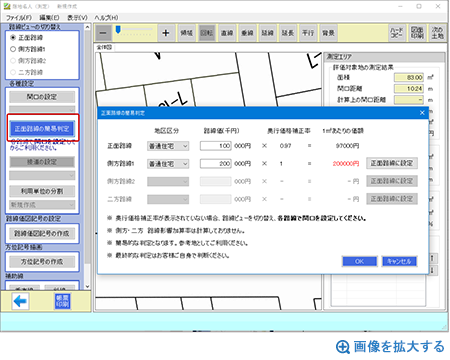450x360 pixels.
Task: Confirm the dialog with OK
Action: 359,261
